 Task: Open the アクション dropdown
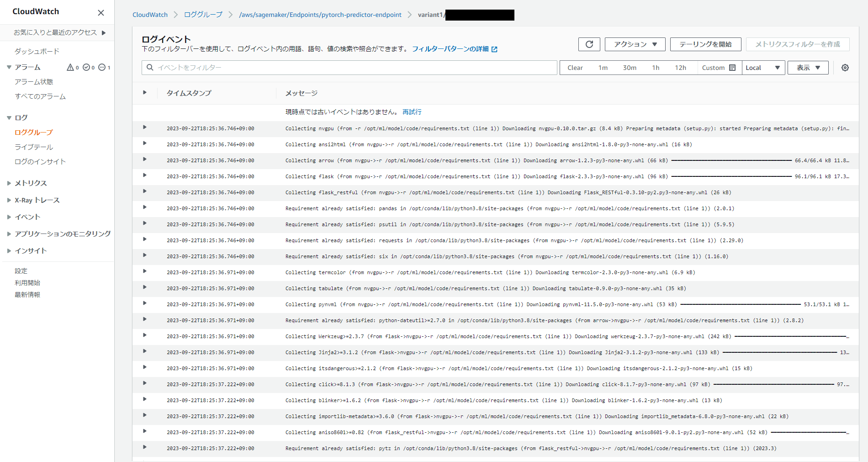point(635,44)
